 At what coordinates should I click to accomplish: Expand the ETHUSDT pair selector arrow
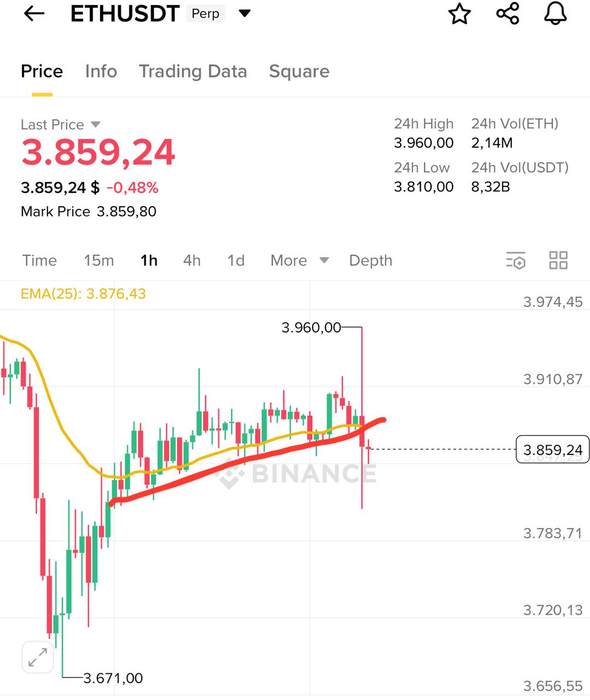[245, 14]
